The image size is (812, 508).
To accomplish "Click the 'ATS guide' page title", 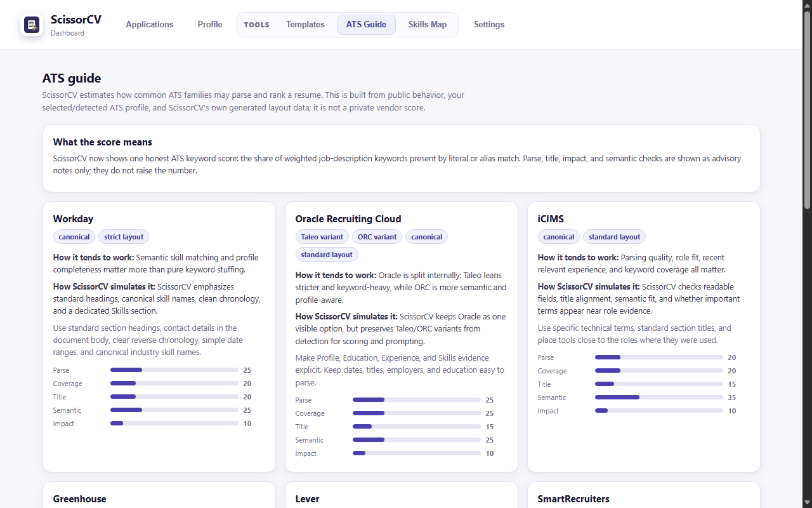I will [x=72, y=79].
